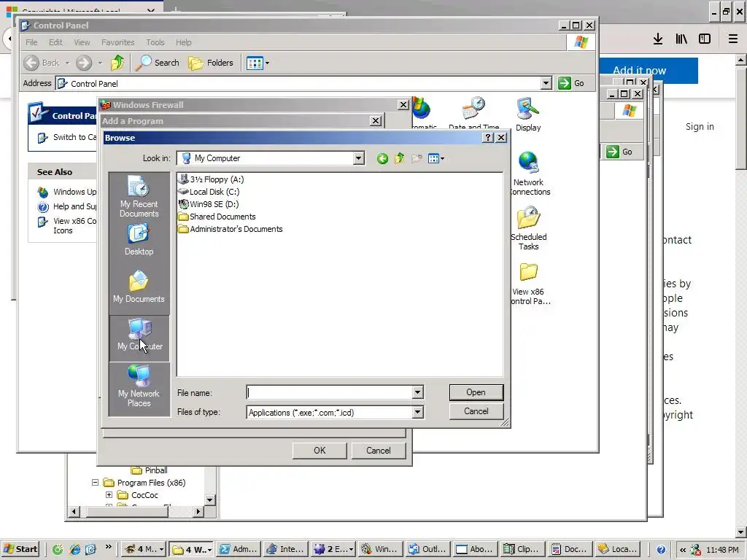Go back to last folder in Browse dialog
747x560 pixels.
tap(382, 158)
